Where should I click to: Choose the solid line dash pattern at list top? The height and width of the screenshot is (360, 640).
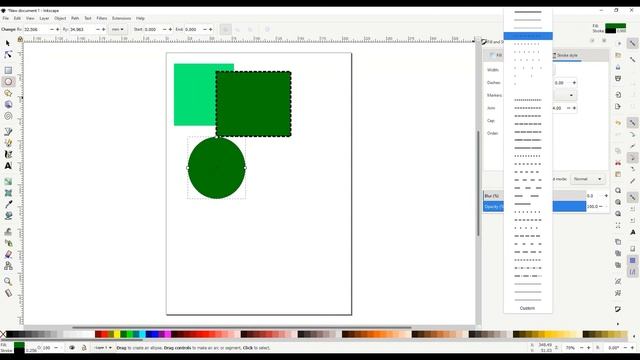[528, 12]
